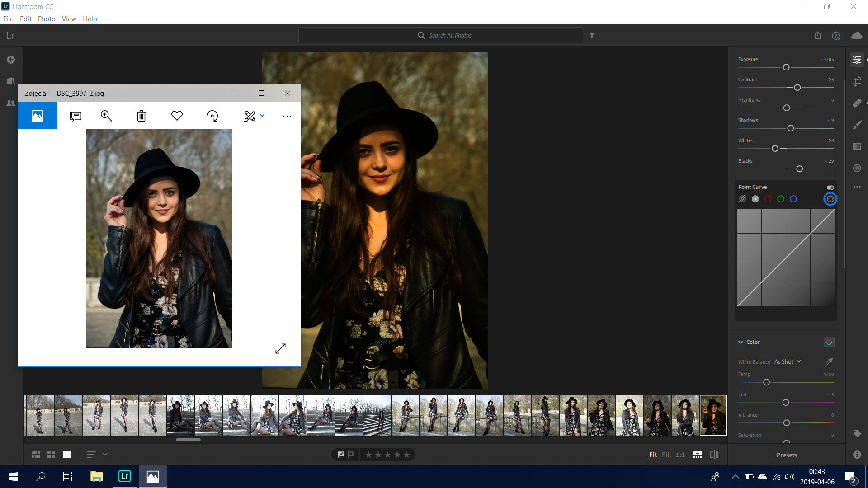Open White Balance As Shot dropdown
The width and height of the screenshot is (868, 488).
(788, 362)
